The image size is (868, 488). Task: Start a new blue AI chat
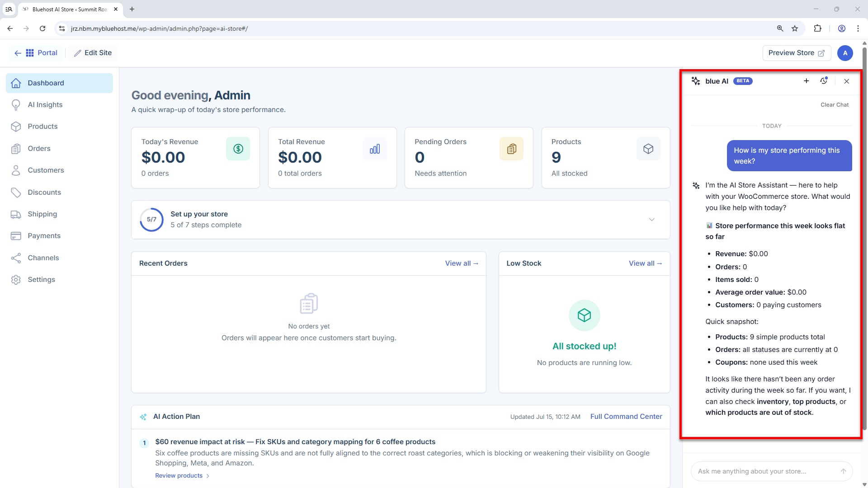[806, 81]
